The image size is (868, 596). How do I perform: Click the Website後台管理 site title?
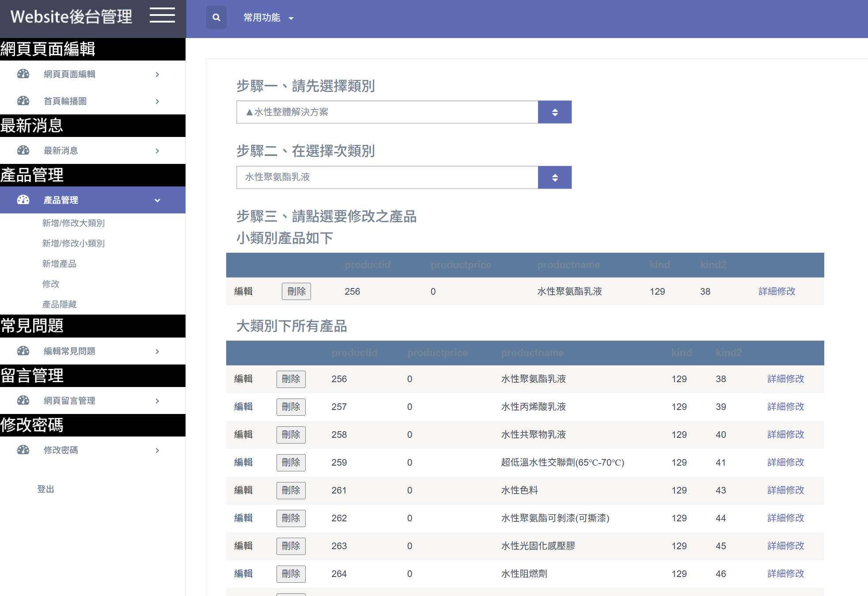(71, 17)
